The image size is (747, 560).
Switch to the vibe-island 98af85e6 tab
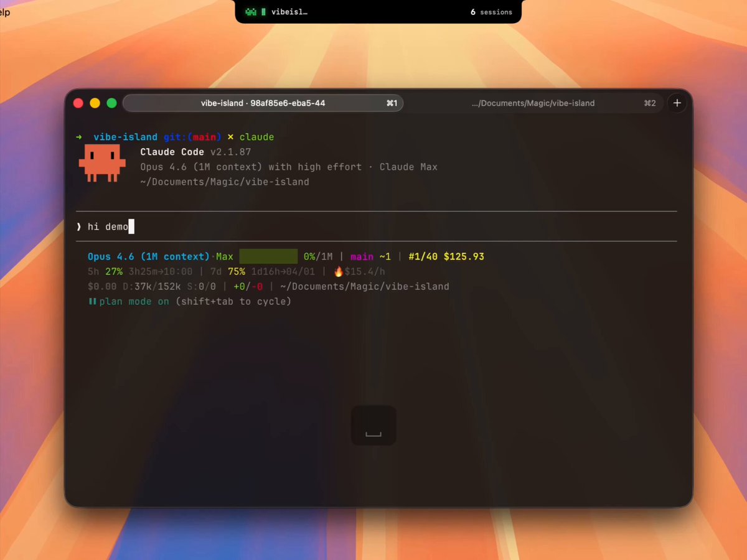point(263,103)
